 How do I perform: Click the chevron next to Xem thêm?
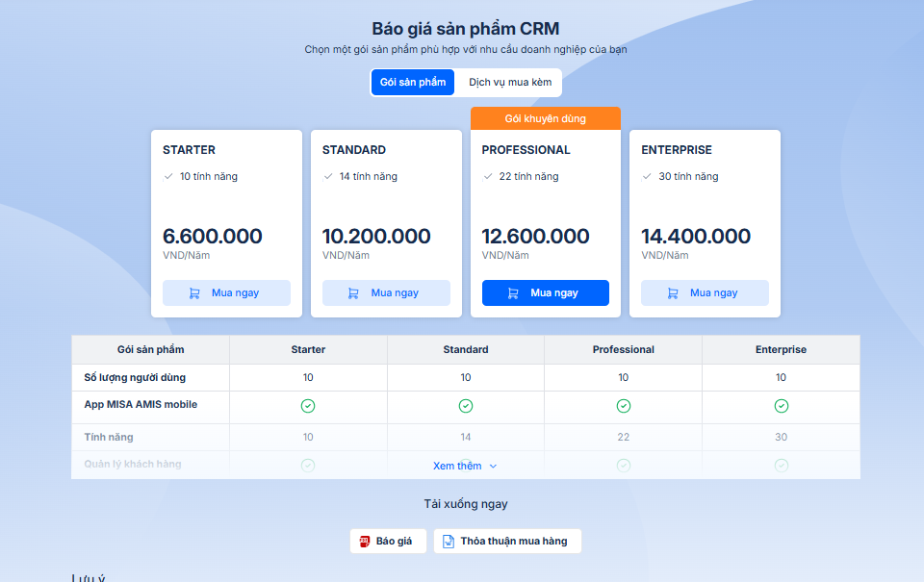tap(493, 466)
